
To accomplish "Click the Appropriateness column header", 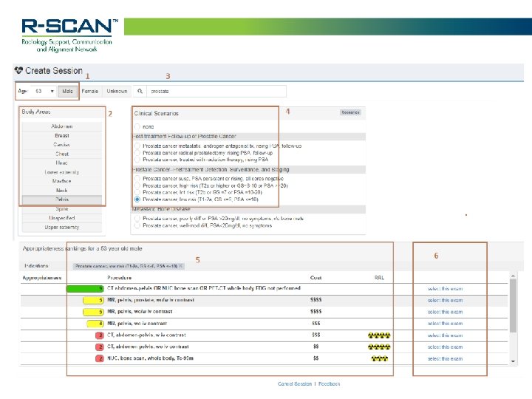I will pyautogui.click(x=41, y=278).
